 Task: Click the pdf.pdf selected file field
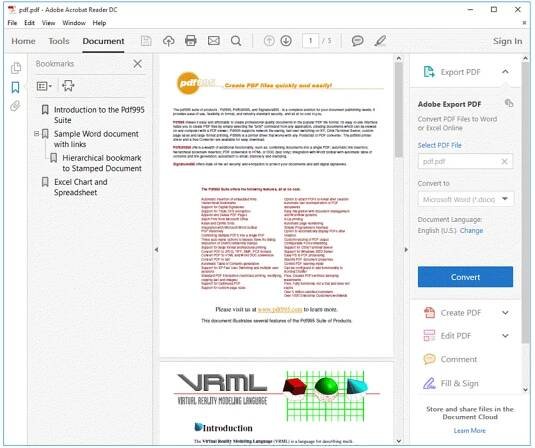465,162
